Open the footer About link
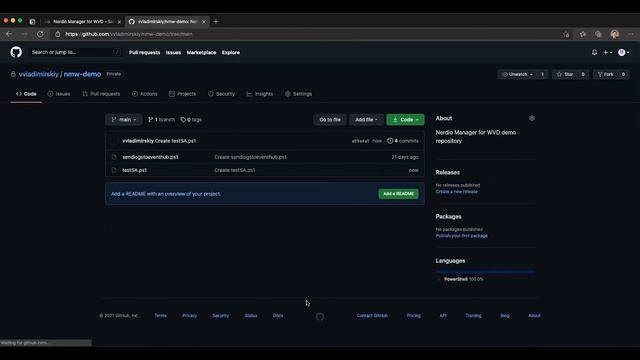The image size is (640, 360). click(x=534, y=316)
